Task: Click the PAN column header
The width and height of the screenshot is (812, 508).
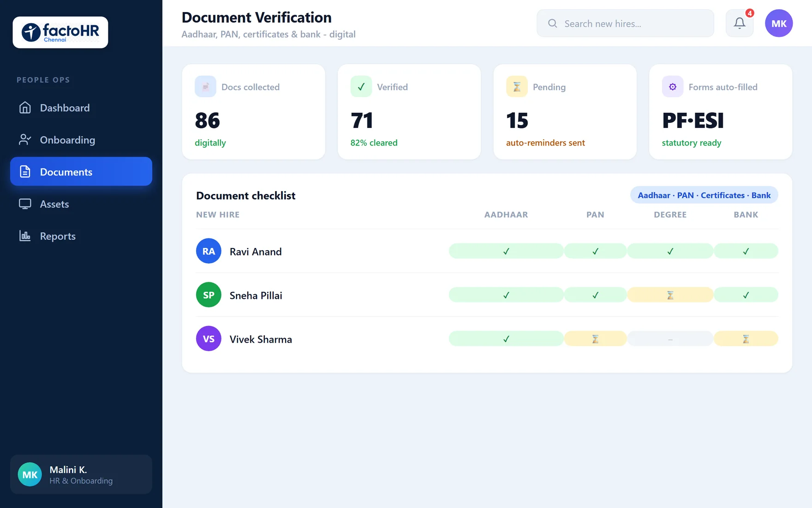Action: 595,214
